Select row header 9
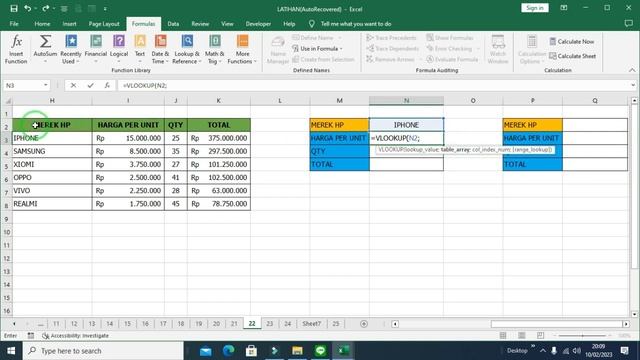Image resolution: width=640 pixels, height=360 pixels. 6,219
